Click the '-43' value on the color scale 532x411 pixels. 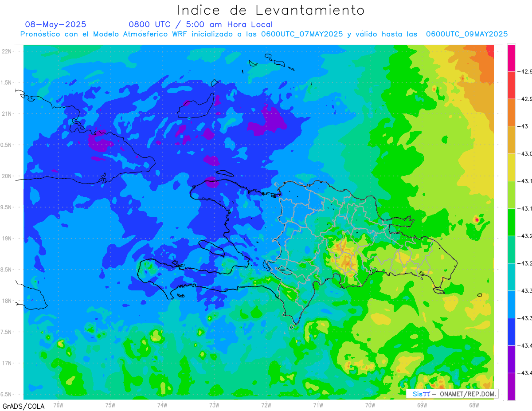tap(524, 126)
